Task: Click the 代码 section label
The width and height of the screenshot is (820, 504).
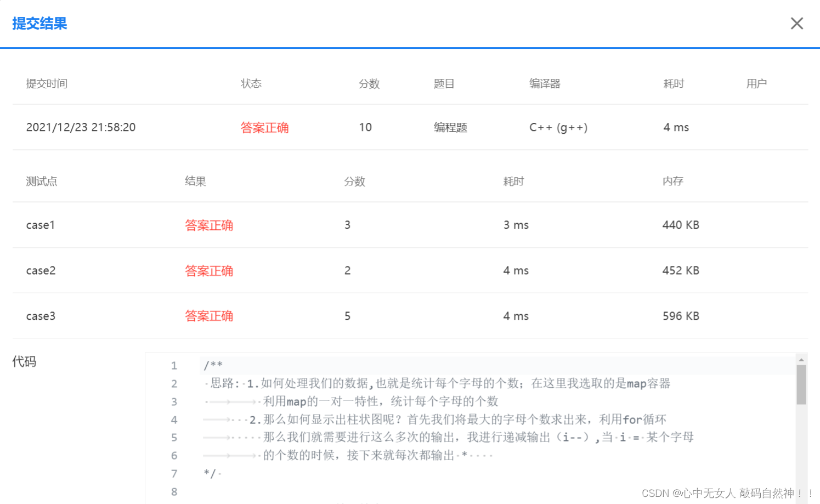Action: 24,361
